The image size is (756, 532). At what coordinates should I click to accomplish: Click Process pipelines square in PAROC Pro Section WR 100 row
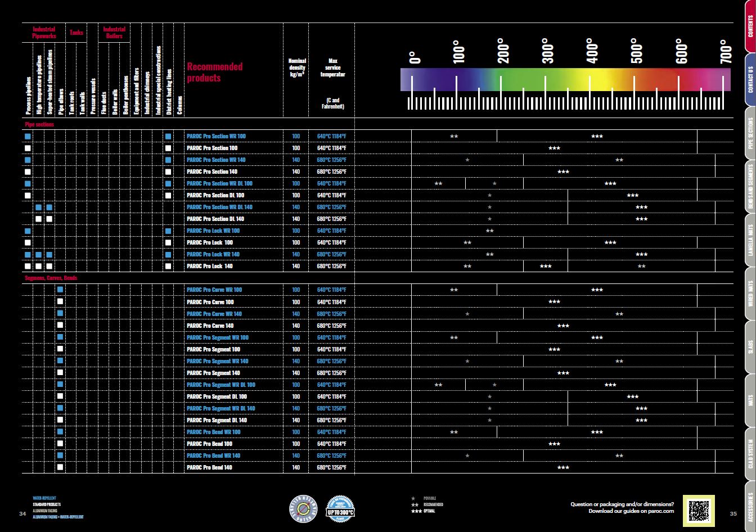(x=28, y=136)
